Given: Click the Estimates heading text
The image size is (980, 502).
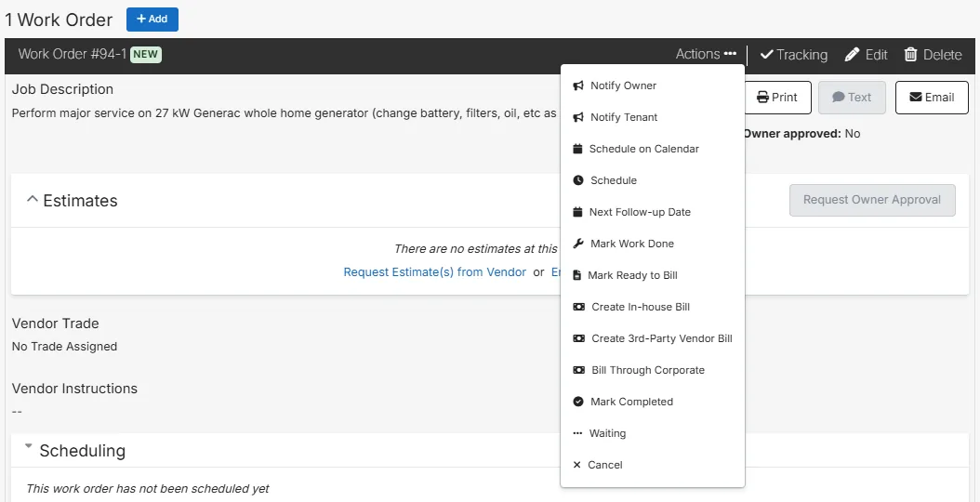Looking at the screenshot, I should tap(80, 201).
